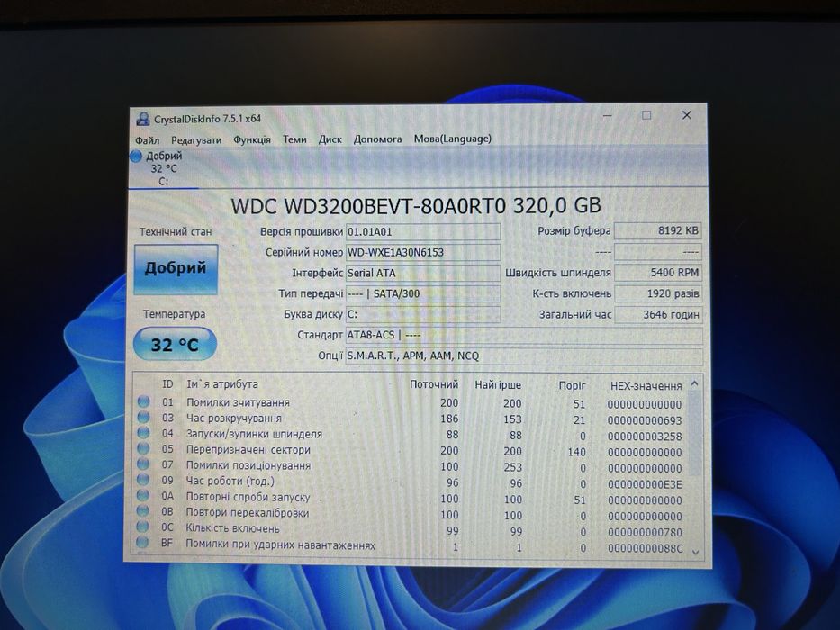Open the Допомога menu

pyautogui.click(x=377, y=139)
